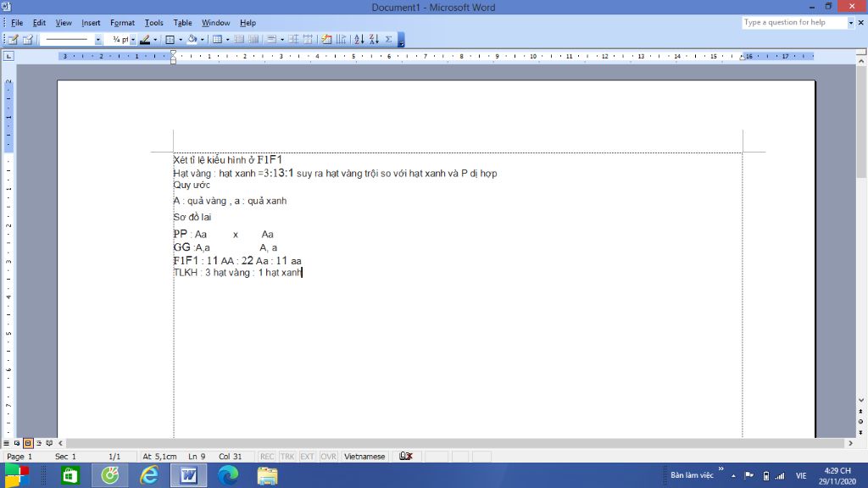868x488 pixels.
Task: Expand the Border Color arrow
Action: pos(155,39)
